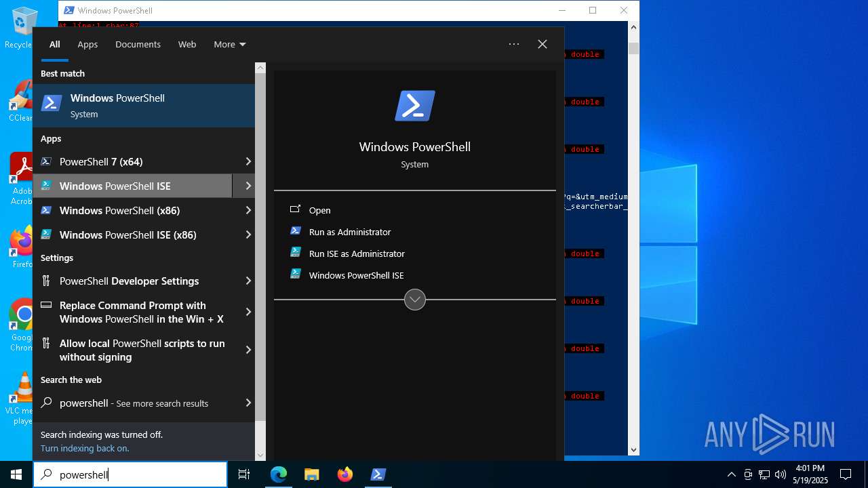Click the large PowerShell logo in preview pane
This screenshot has height=488, width=868.
click(x=415, y=106)
